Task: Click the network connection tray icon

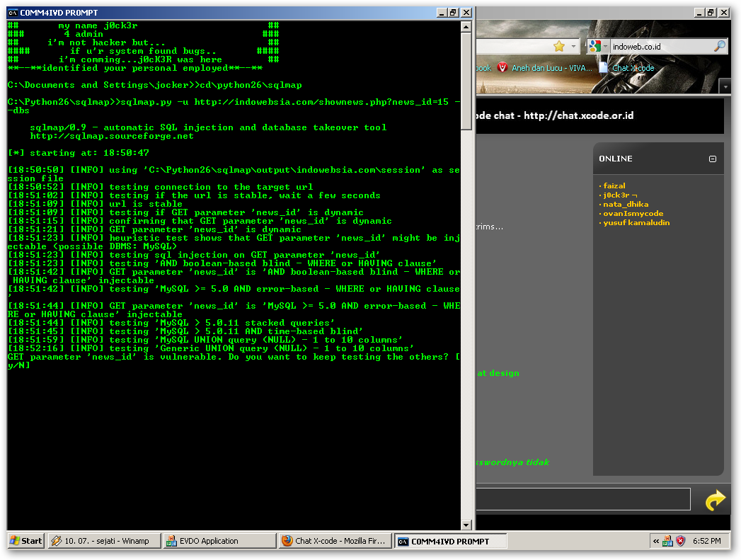Action: click(x=667, y=541)
